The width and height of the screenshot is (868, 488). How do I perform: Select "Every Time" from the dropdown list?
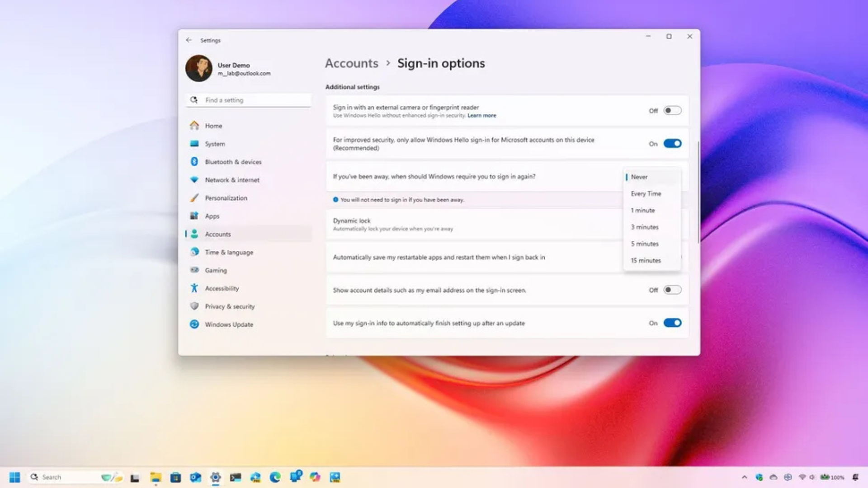click(646, 193)
